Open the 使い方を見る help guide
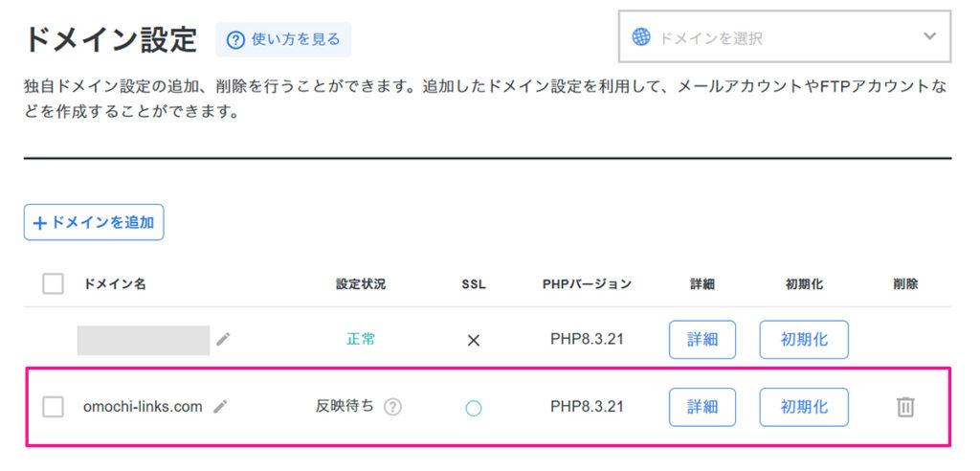The width and height of the screenshot is (980, 471). pyautogui.click(x=283, y=39)
